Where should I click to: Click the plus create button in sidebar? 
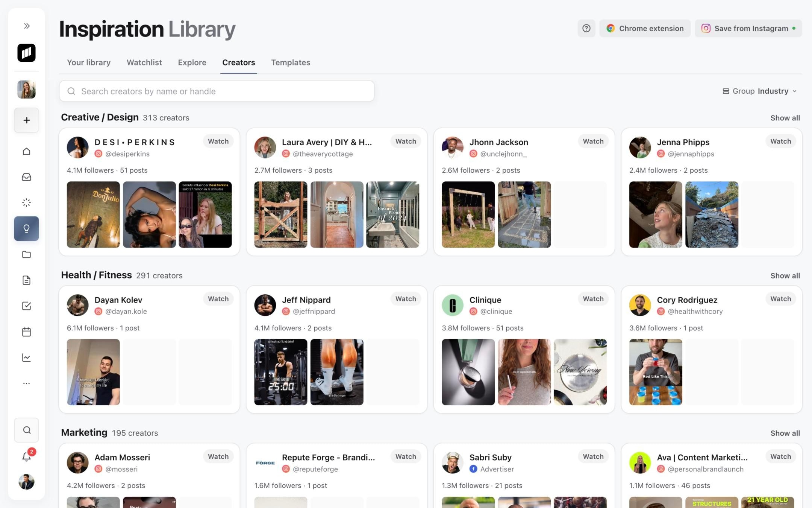[x=26, y=120]
